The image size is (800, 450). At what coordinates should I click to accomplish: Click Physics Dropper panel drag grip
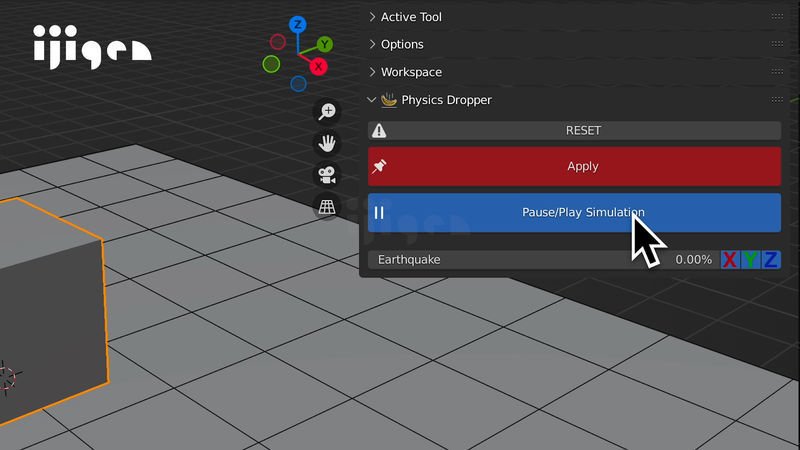777,99
